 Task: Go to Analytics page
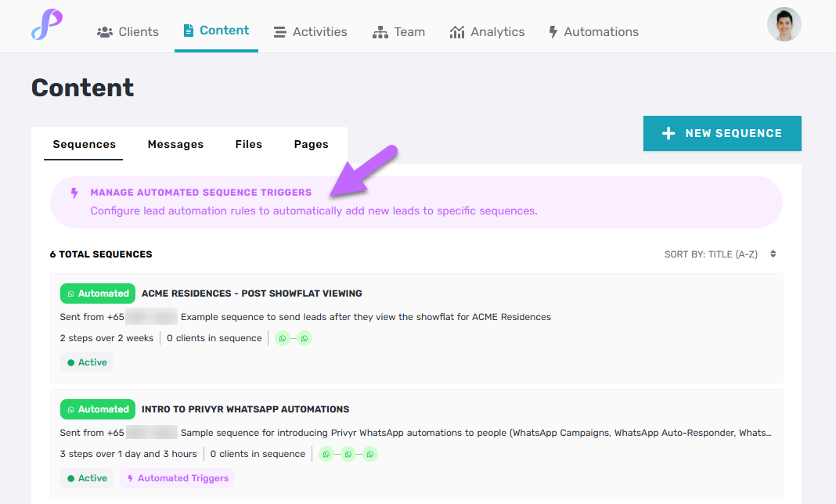[487, 32]
